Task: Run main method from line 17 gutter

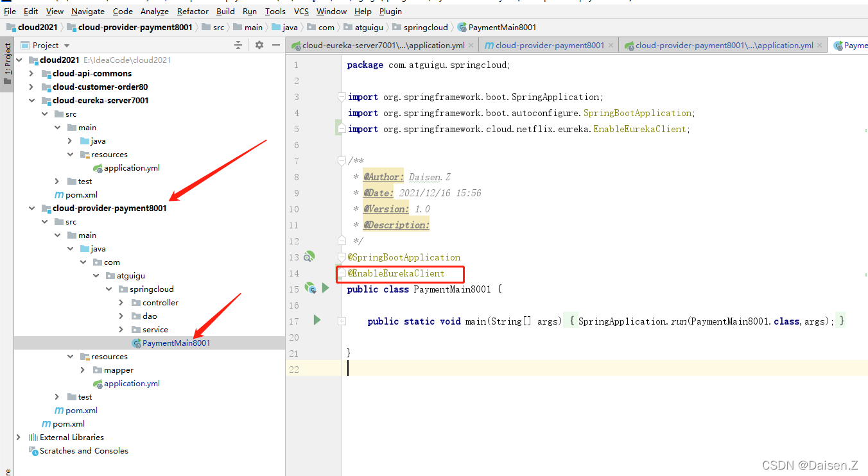Action: 317,319
